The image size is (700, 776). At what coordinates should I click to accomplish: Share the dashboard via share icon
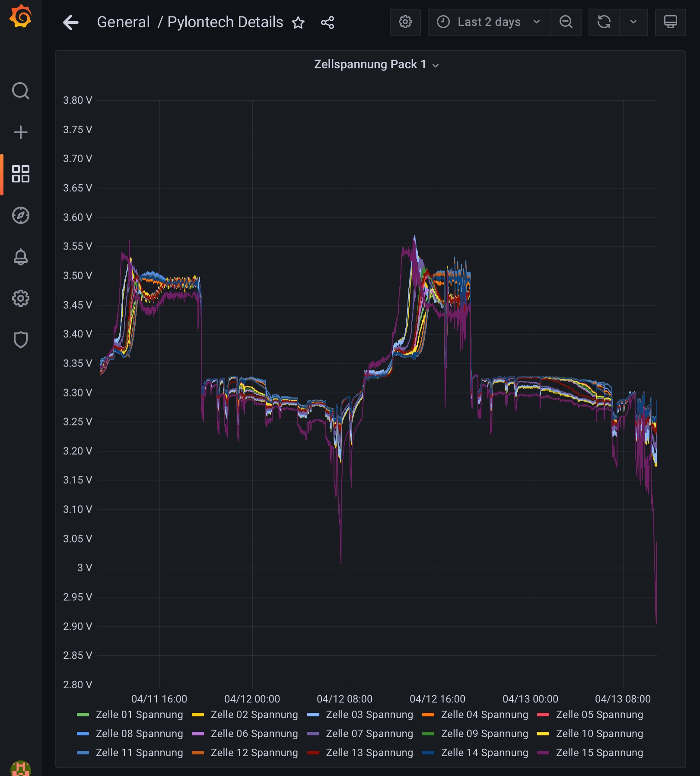point(328,22)
